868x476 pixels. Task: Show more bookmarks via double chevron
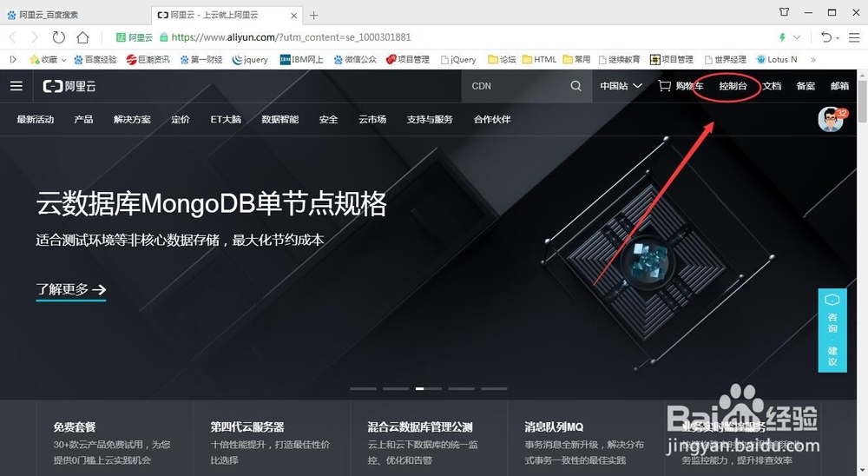click(813, 59)
